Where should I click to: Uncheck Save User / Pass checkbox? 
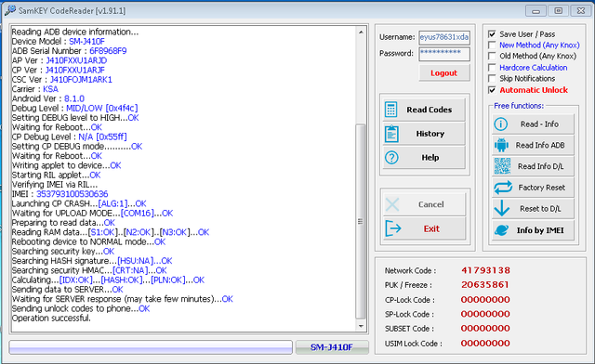[x=492, y=34]
